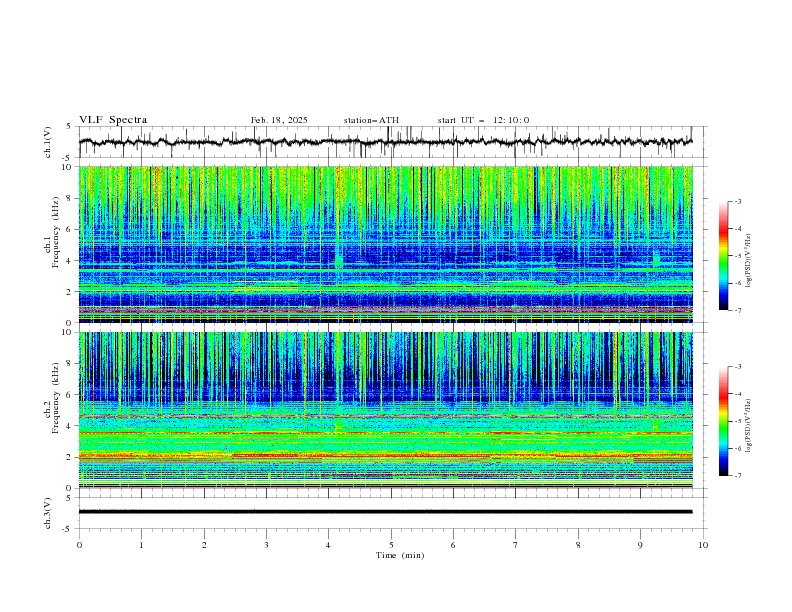The width and height of the screenshot is (792, 612).
Task: Click time axis tick label "5"
Action: pyautogui.click(x=391, y=545)
